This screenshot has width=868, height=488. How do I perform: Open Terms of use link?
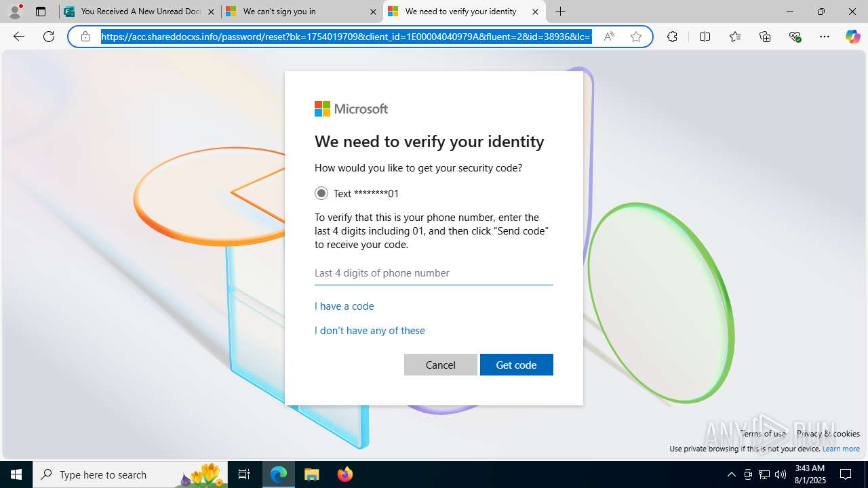point(763,434)
